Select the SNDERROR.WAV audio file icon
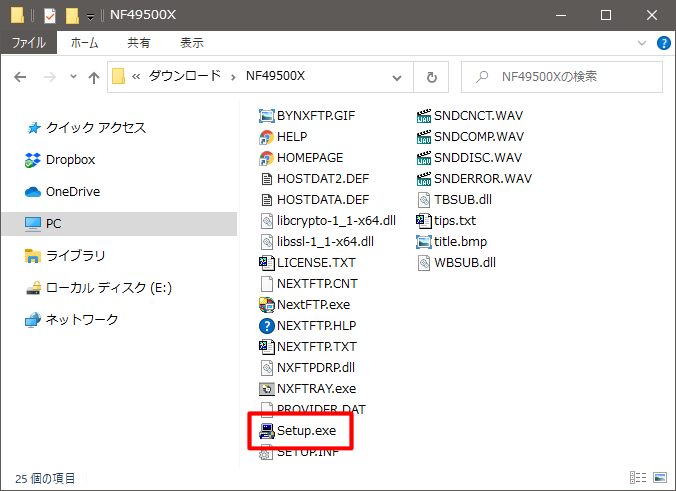This screenshot has width=676, height=491. [x=424, y=178]
